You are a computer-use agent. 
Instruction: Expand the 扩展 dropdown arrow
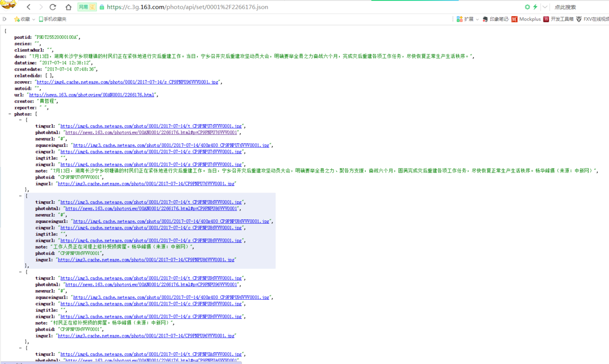coord(477,20)
